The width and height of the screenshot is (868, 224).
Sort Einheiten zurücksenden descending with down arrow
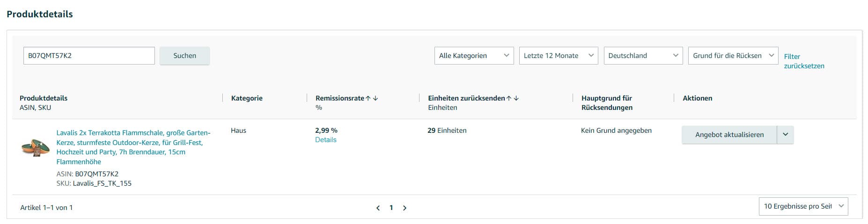point(516,98)
